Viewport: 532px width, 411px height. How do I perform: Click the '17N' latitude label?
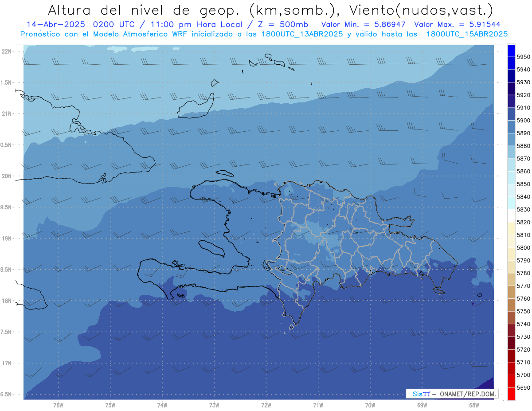point(7,364)
